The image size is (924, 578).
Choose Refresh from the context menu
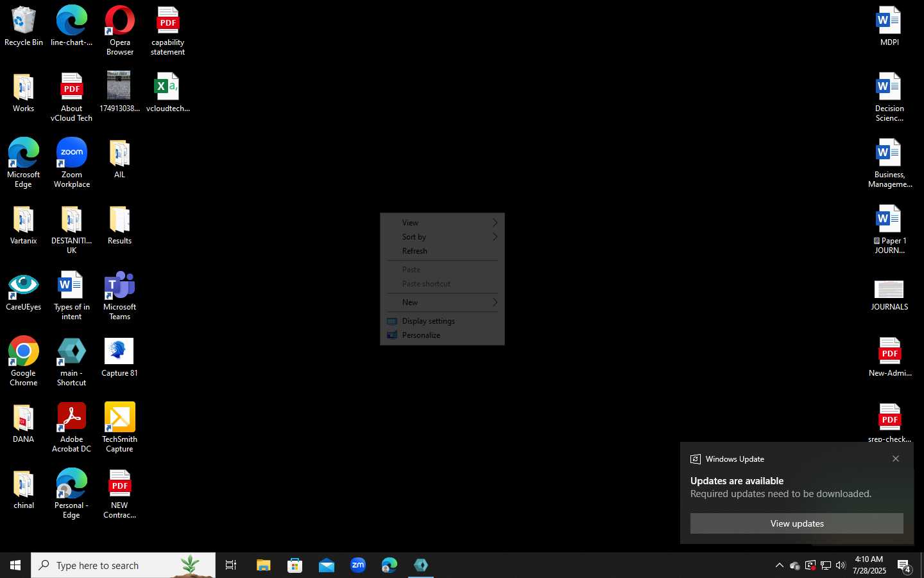point(443,251)
